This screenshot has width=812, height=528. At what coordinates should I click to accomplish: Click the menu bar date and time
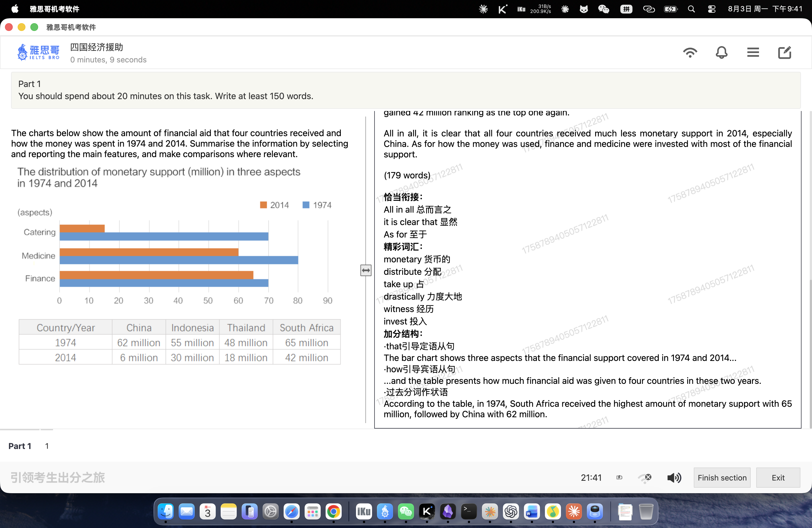click(765, 9)
